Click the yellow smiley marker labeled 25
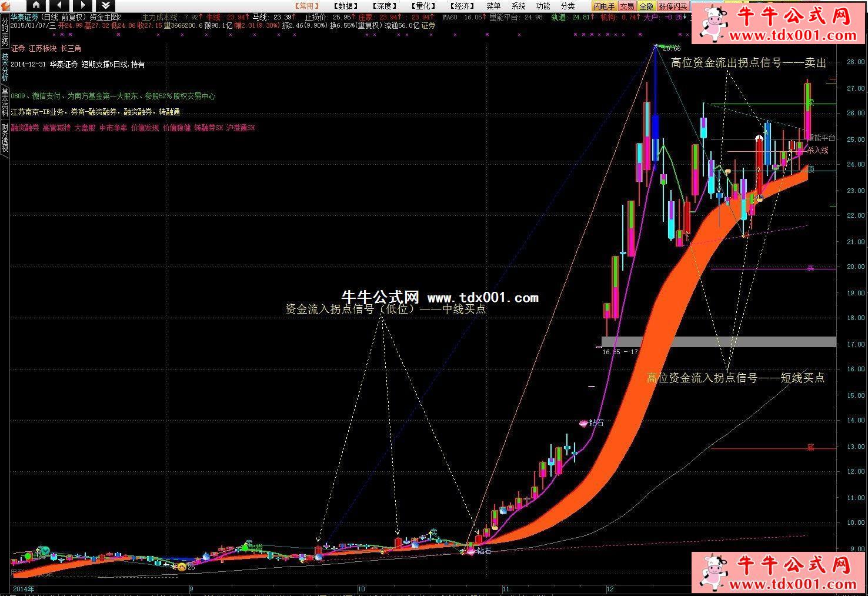 (182, 567)
